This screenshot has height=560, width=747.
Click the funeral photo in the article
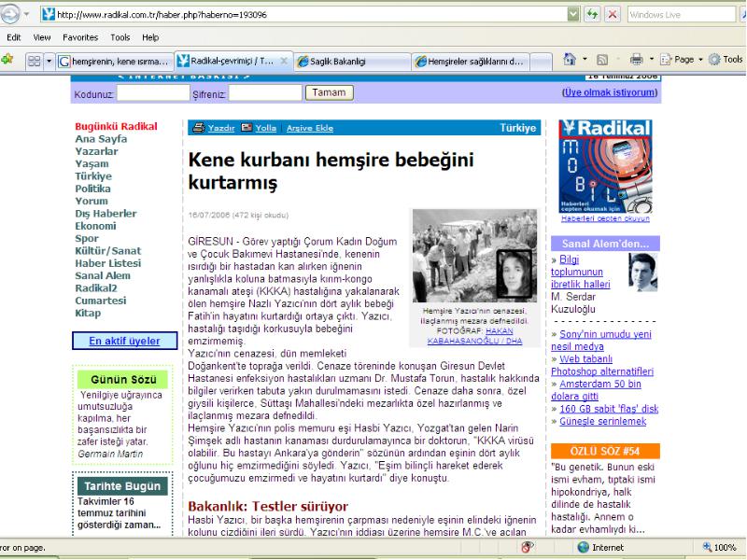point(474,256)
